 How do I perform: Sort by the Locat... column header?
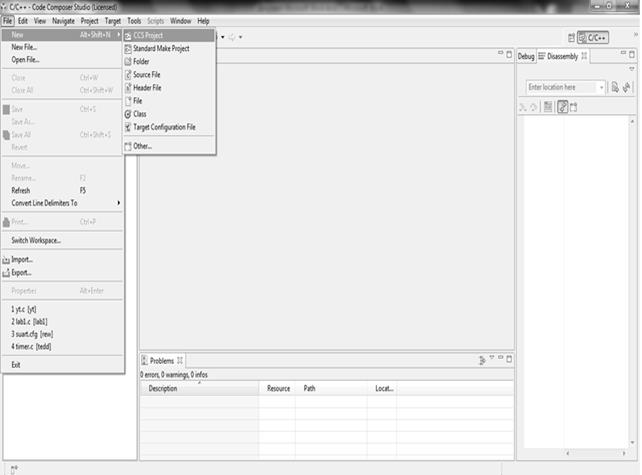tap(382, 389)
